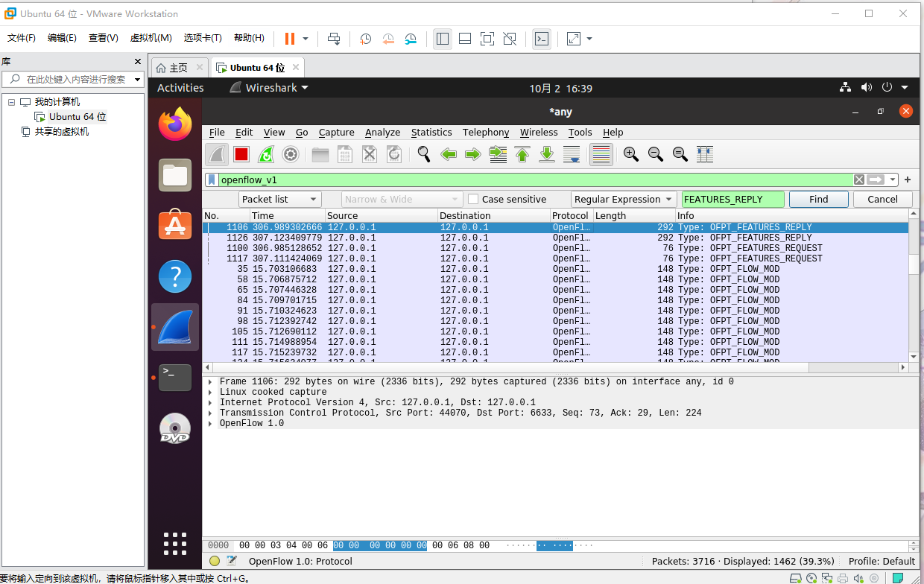
Task: Expand the Frame 1106 detail row
Action: click(210, 381)
